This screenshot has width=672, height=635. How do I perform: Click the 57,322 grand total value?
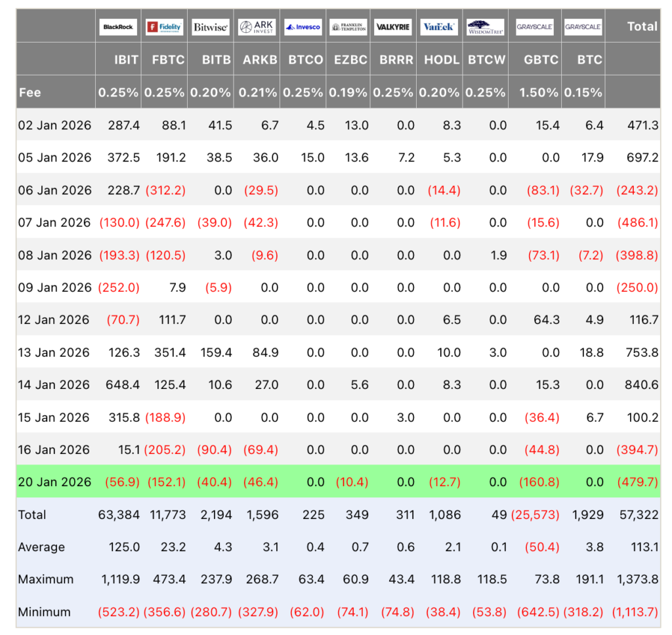639,514
